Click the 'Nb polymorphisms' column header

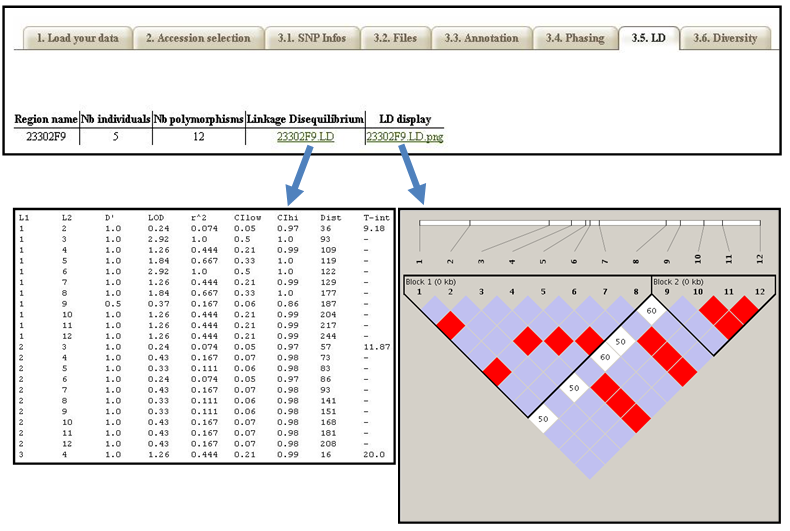coord(199,119)
